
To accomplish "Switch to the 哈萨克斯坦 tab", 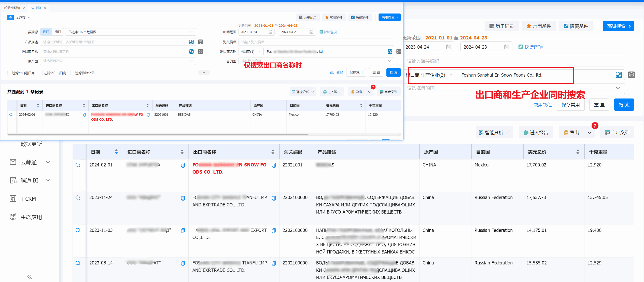I will [12, 8].
